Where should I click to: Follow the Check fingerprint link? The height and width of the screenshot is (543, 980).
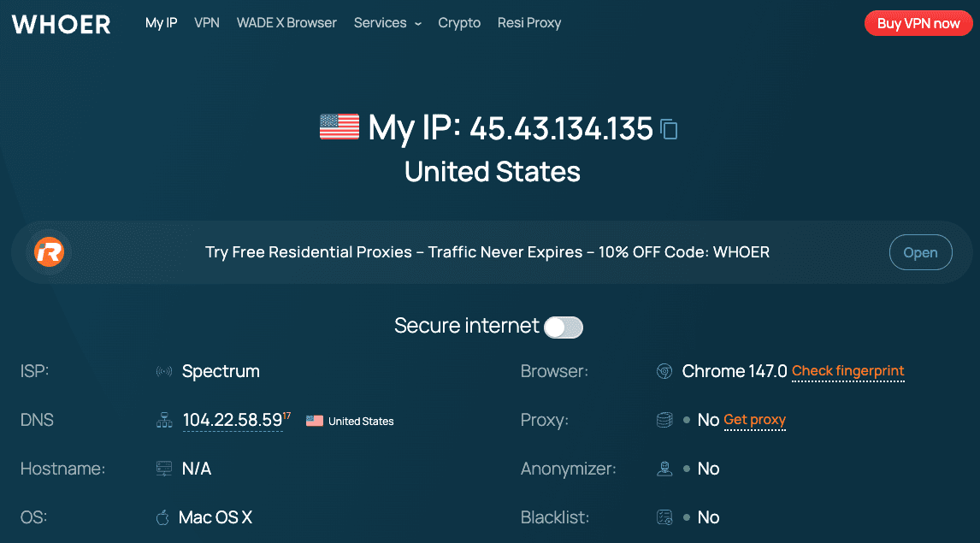[847, 371]
